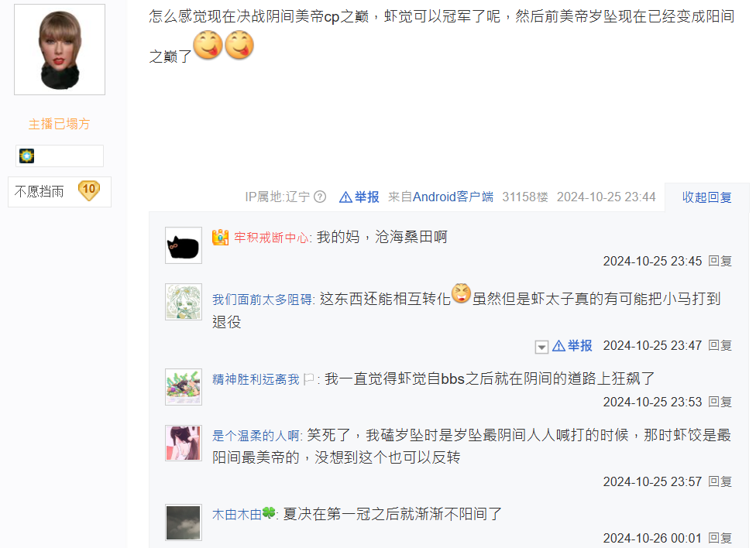Viewport: 756px width, 548px height.
Task: Collapse replies with 收起回复
Action: coord(707,197)
